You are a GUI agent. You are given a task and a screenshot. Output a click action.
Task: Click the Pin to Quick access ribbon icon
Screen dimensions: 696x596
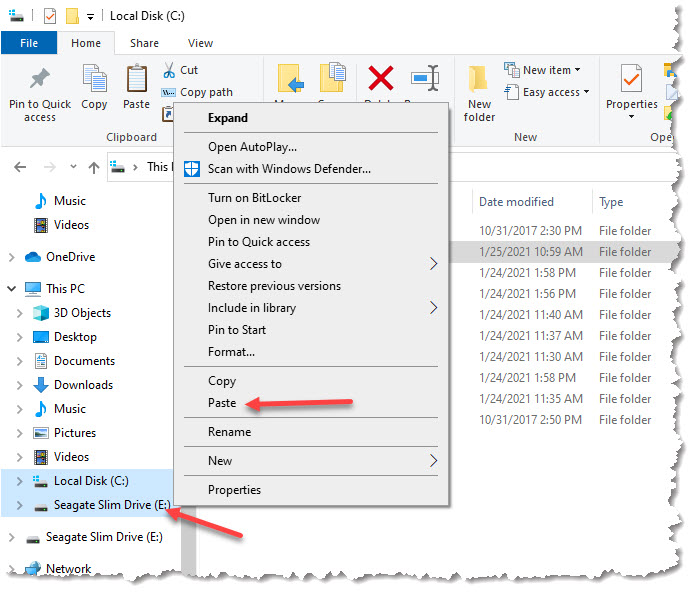click(40, 80)
